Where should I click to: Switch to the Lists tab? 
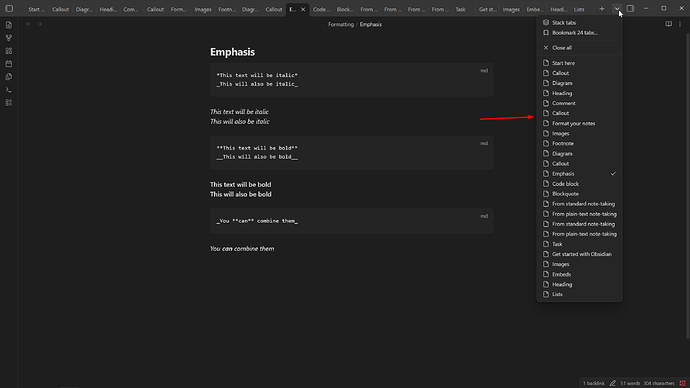click(x=579, y=9)
